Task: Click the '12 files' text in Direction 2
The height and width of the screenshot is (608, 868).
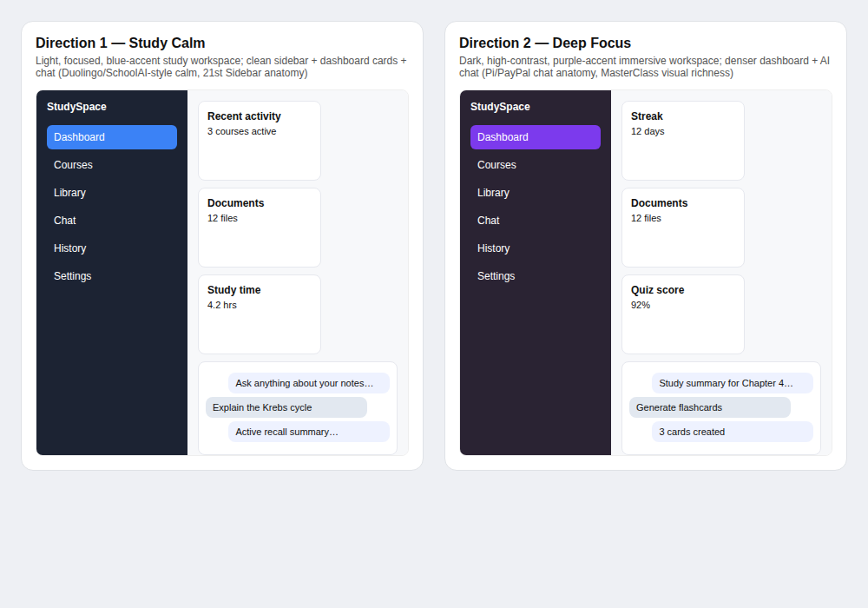Action: pos(646,218)
